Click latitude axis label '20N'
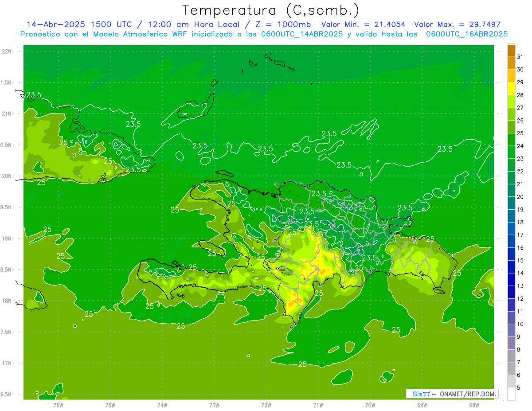The height and width of the screenshot is (411, 532). click(x=7, y=176)
